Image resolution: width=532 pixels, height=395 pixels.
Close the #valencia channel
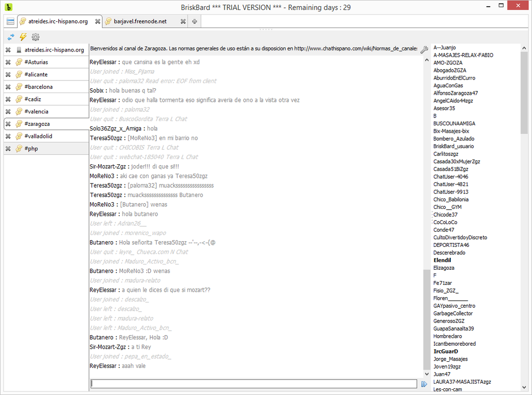pos(8,112)
